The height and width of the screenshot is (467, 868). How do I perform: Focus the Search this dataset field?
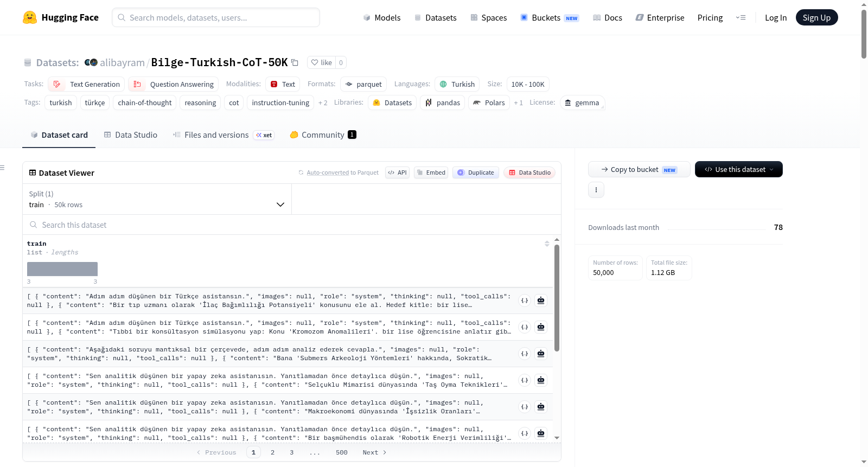point(292,225)
